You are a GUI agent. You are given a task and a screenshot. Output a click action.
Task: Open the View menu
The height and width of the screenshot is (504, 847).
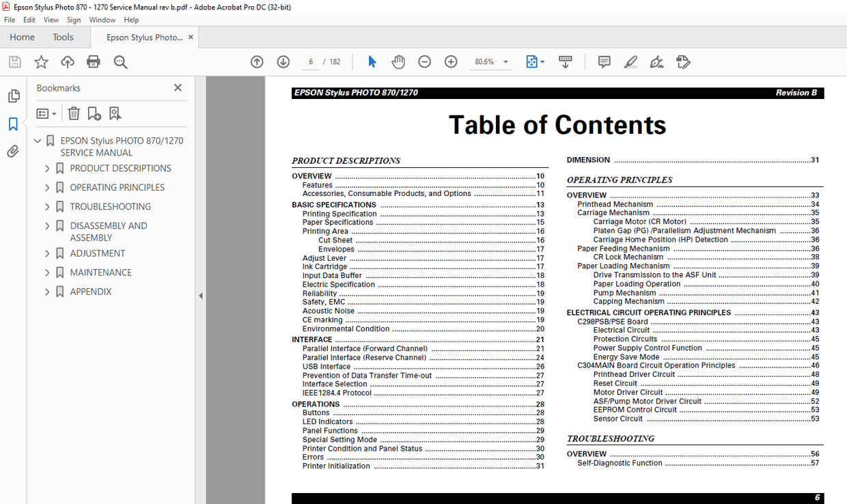point(51,20)
